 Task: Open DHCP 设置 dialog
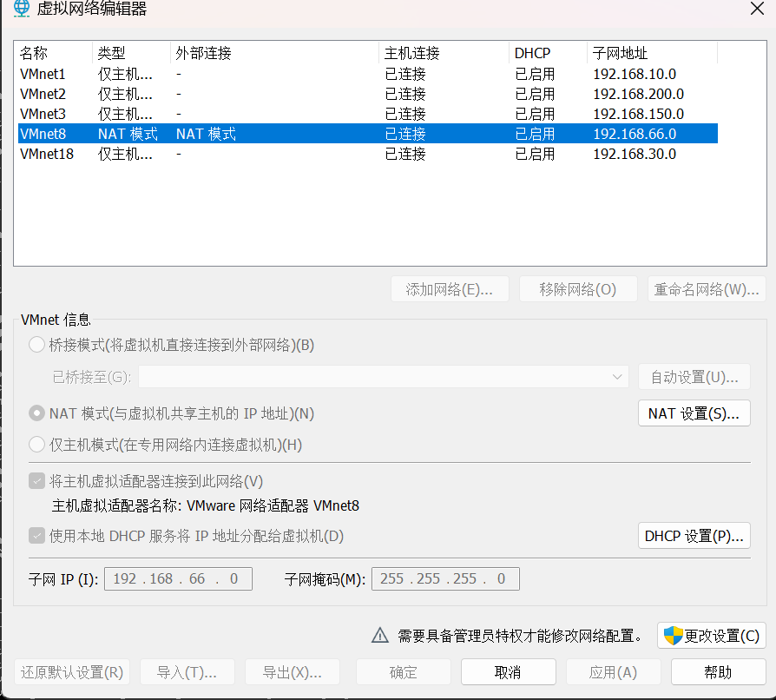[694, 536]
